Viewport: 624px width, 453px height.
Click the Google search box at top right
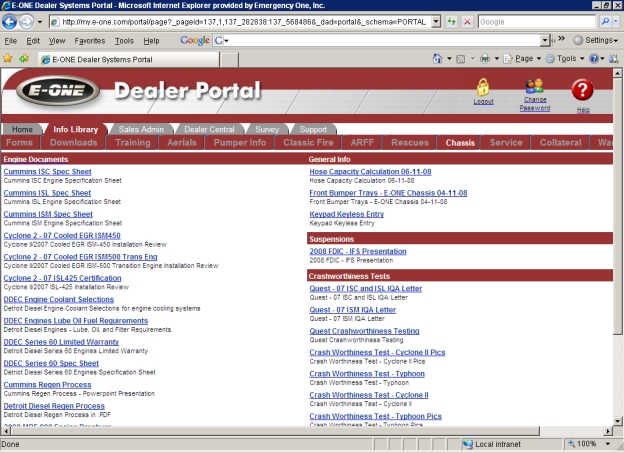(x=537, y=21)
